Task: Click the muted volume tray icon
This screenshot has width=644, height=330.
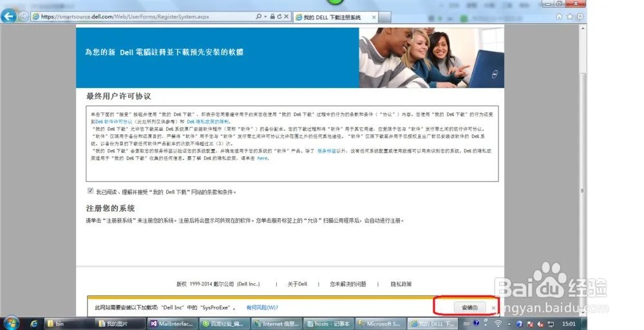Action: click(x=540, y=324)
